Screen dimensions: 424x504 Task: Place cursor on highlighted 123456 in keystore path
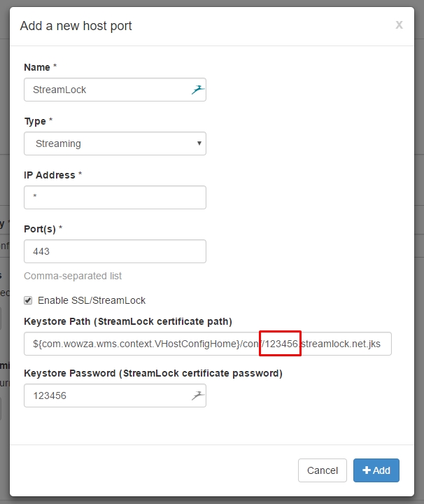pyautogui.click(x=281, y=344)
